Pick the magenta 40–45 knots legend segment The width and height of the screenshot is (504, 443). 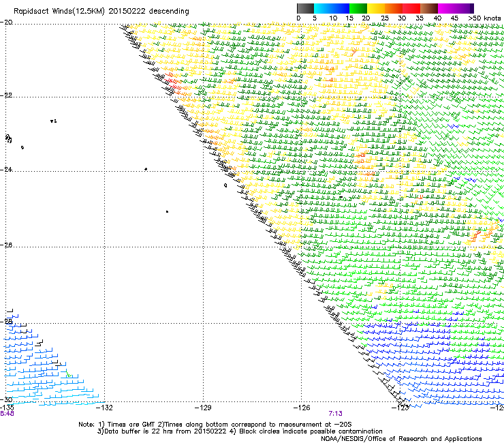447,8
